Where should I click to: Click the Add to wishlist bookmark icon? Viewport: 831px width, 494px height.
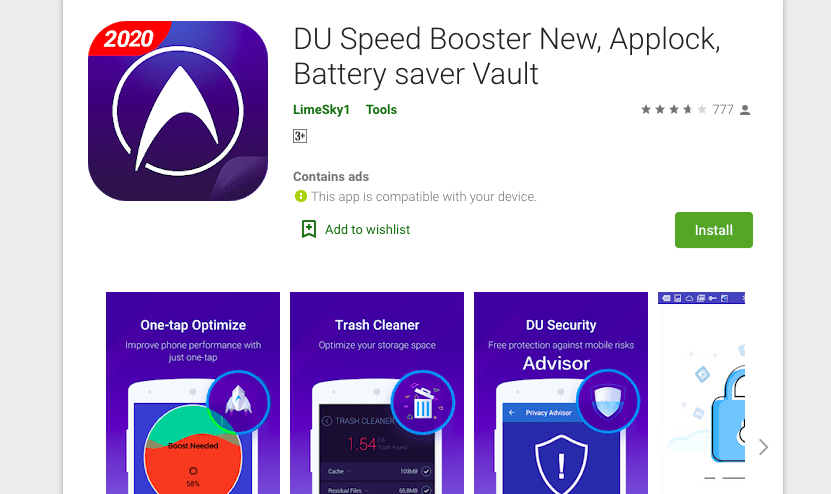tap(308, 229)
